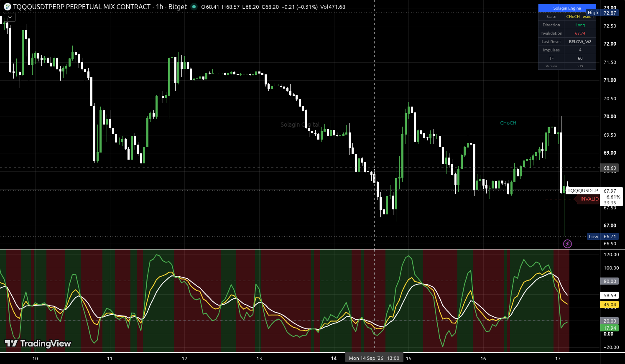The width and height of the screenshot is (625, 364).
Task: Click the green 17.94 indicator value label
Action: coord(610,328)
